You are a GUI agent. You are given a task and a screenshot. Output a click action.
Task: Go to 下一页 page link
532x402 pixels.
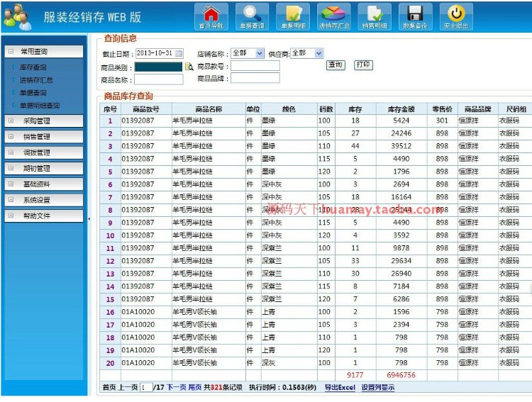coord(177,387)
